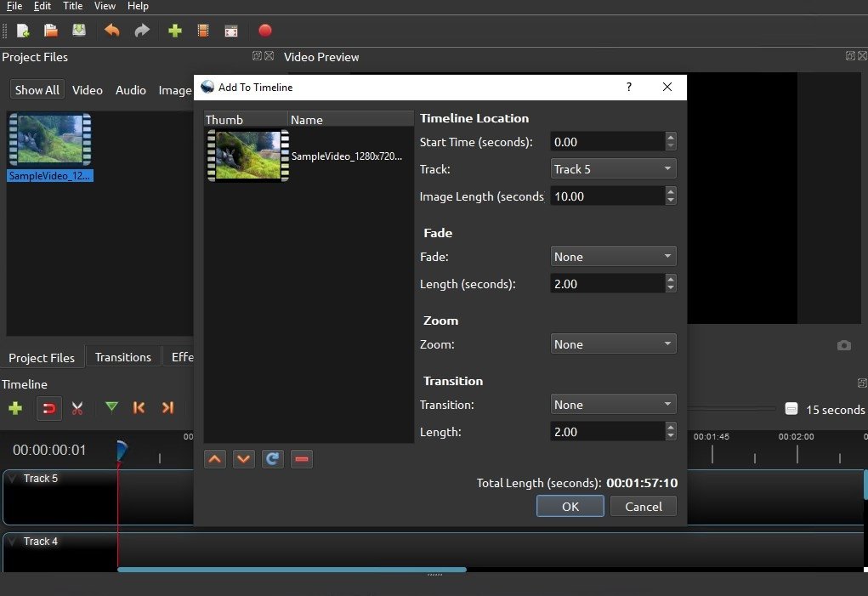Open the Track dropdown showing Track 5

point(613,169)
